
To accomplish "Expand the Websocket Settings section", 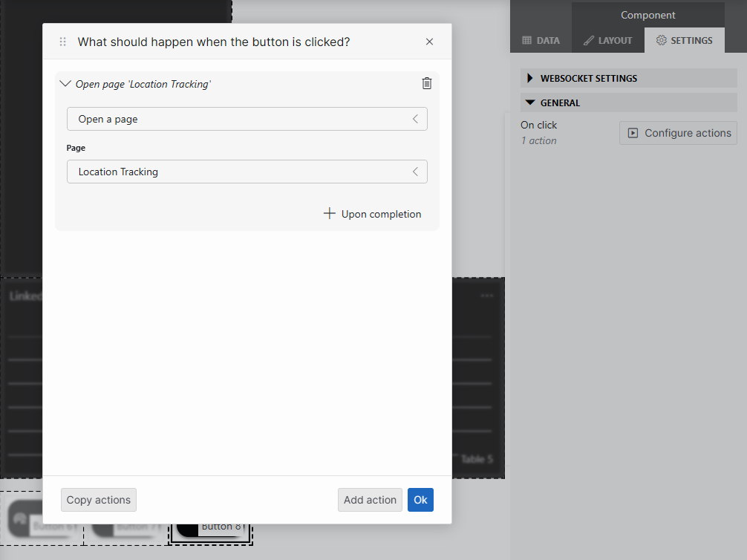I will coord(531,78).
